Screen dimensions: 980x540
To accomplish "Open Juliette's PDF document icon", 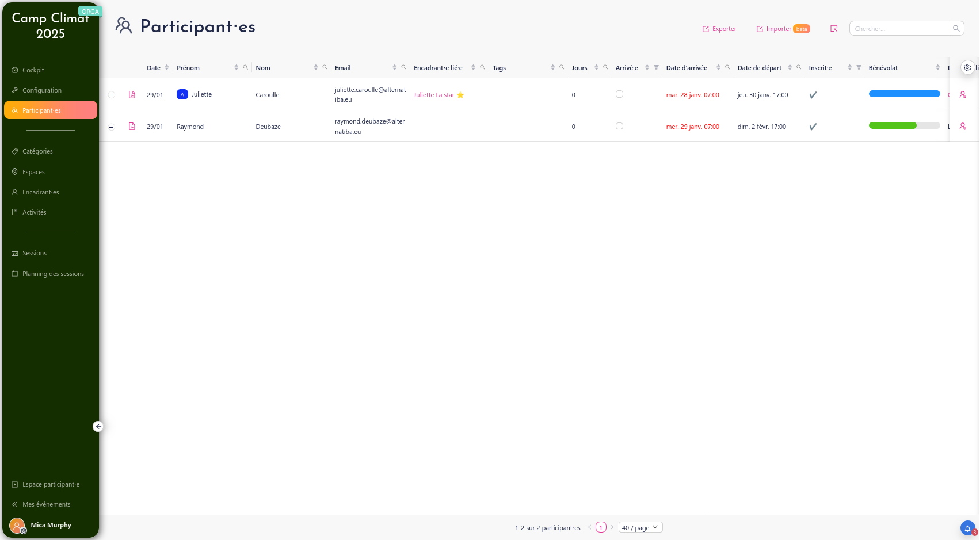I will coord(132,94).
